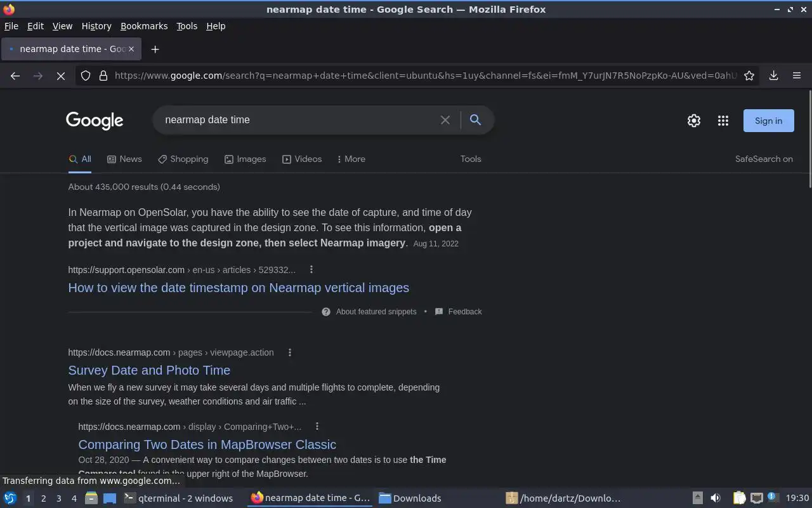Click the Feedback link text
The height and width of the screenshot is (508, 812).
(x=465, y=312)
